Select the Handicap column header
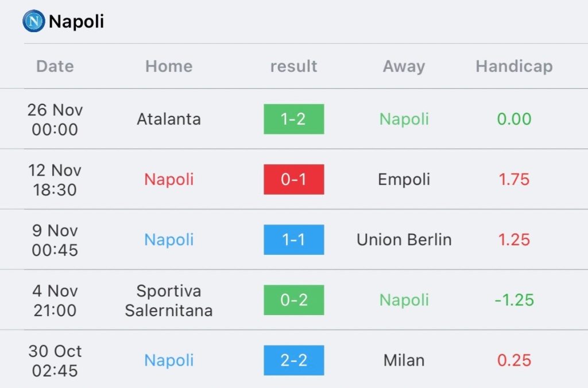 point(514,67)
